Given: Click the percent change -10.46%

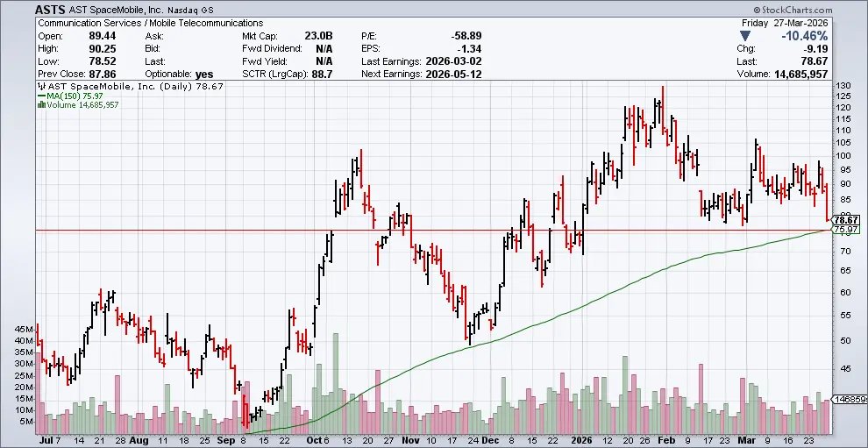Looking at the screenshot, I should click(804, 36).
